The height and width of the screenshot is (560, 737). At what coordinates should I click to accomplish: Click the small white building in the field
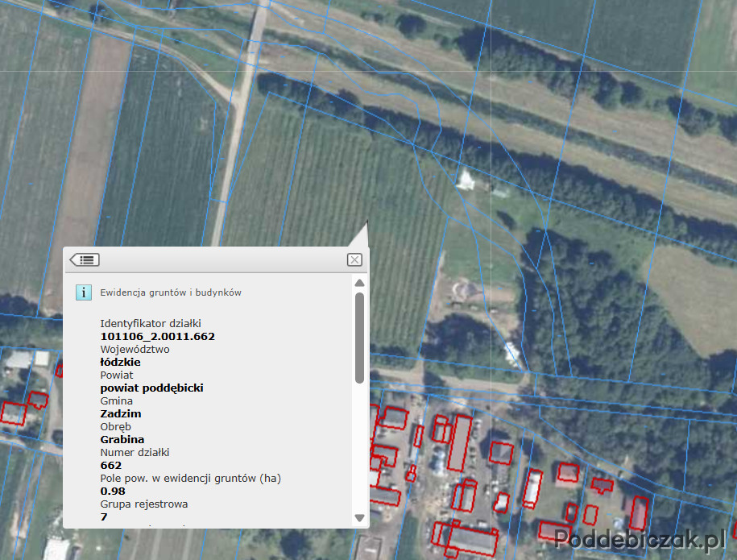(x=465, y=180)
